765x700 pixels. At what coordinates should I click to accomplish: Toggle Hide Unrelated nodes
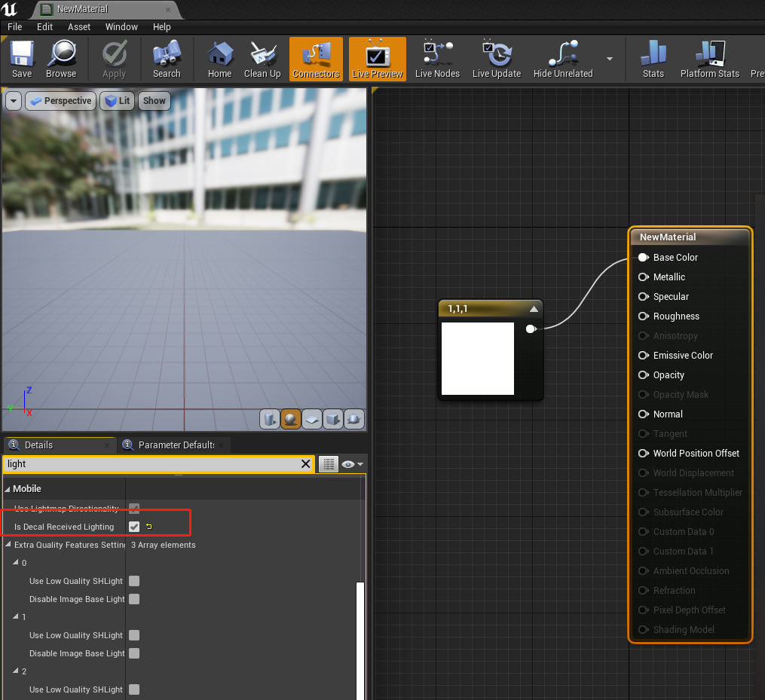pos(562,59)
